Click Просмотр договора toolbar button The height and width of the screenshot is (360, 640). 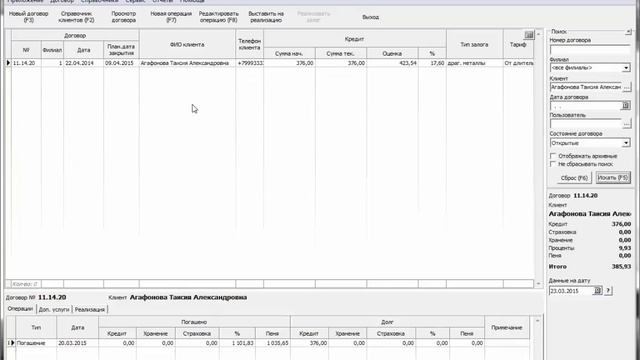click(x=124, y=17)
